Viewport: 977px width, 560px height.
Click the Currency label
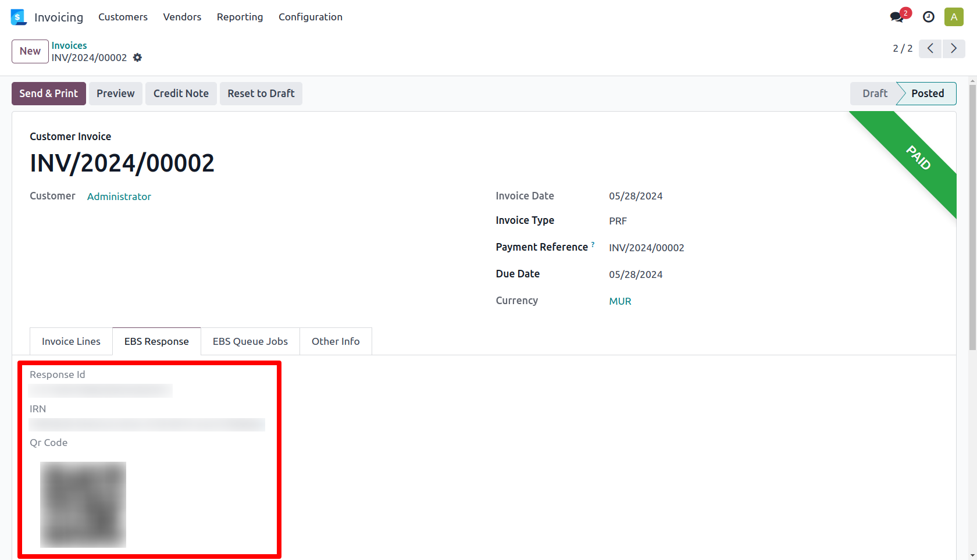517,301
